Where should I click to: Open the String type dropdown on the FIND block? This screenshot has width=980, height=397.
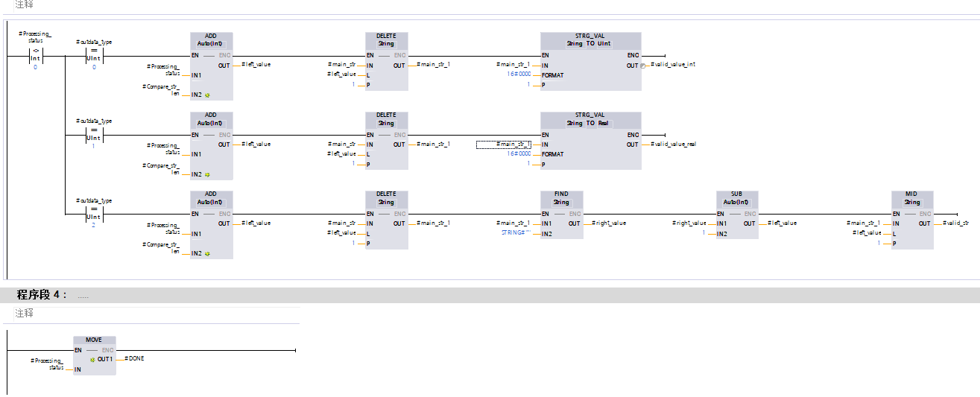561,203
